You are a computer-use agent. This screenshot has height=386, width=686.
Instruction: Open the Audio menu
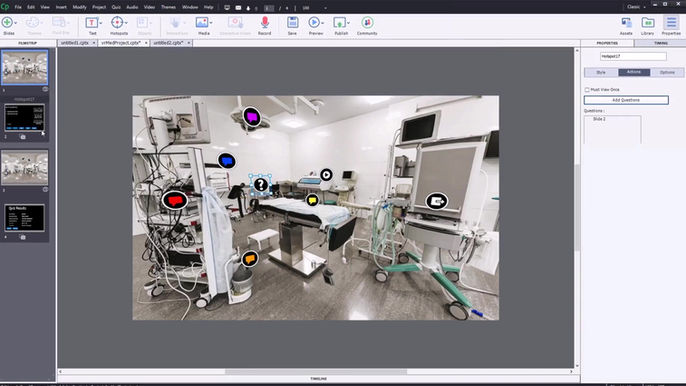pyautogui.click(x=132, y=7)
